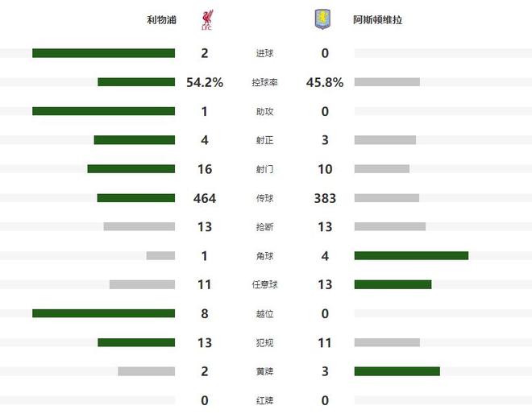Screen dimensions: 532x418
Task: Open the 阿斯顿维拉 team name link
Action: (x=377, y=20)
